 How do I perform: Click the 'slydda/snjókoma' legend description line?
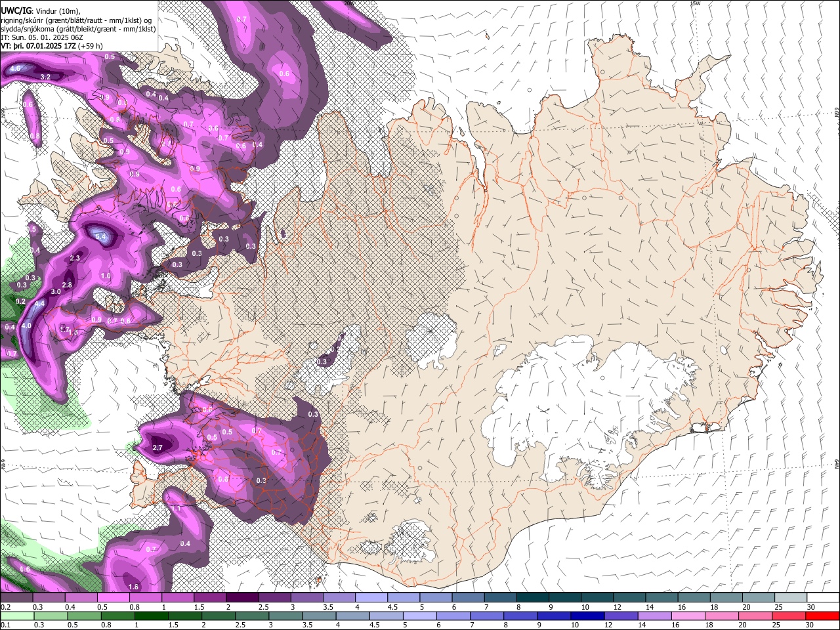click(x=78, y=29)
